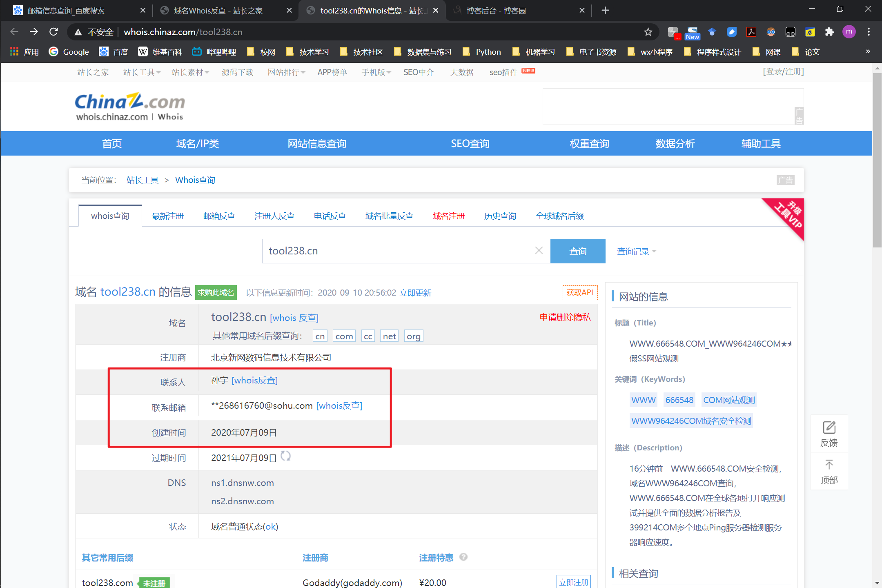
Task: Click the browser reload page icon
Action: (x=53, y=32)
